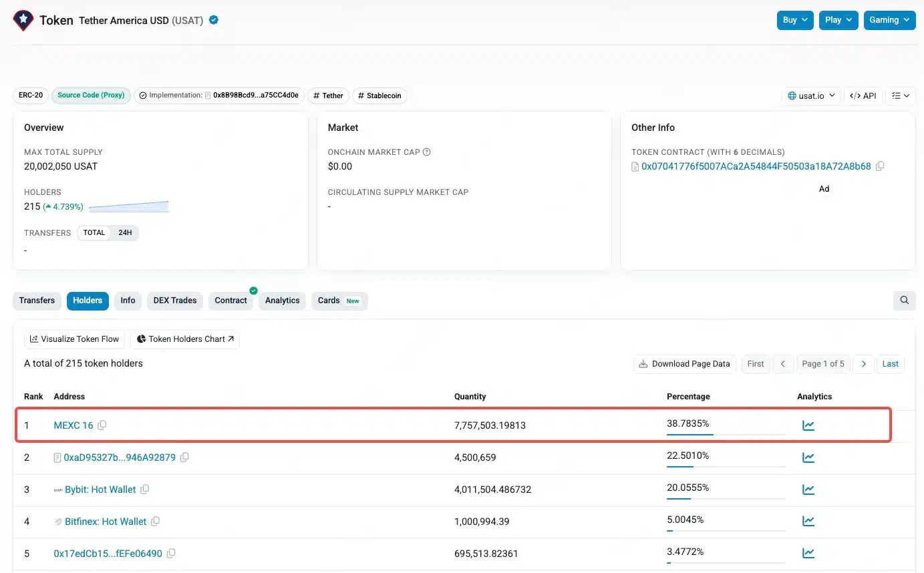Click the analytics chart icon for Bitfinex: Hot Wallet
This screenshot has width=924, height=573.
point(808,521)
